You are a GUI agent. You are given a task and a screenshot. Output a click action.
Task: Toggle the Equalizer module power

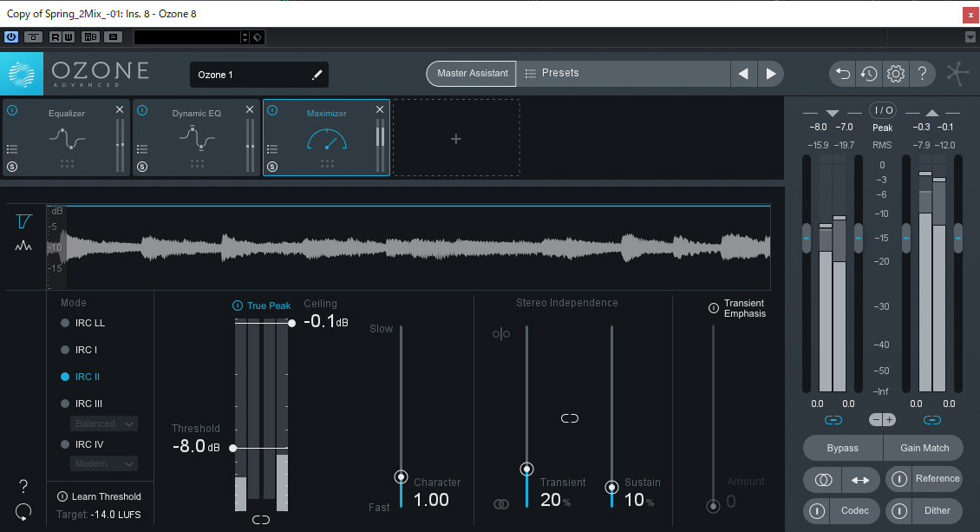point(12,110)
